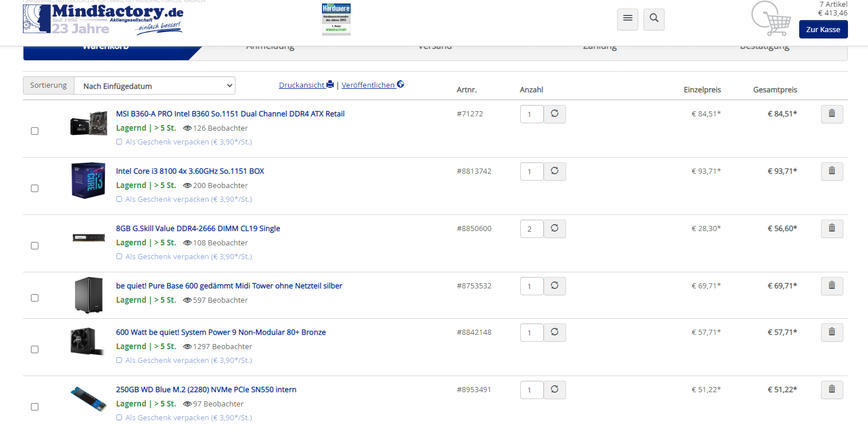
Task: Refresh quantity for System Power 9 PSU
Action: pyautogui.click(x=555, y=333)
